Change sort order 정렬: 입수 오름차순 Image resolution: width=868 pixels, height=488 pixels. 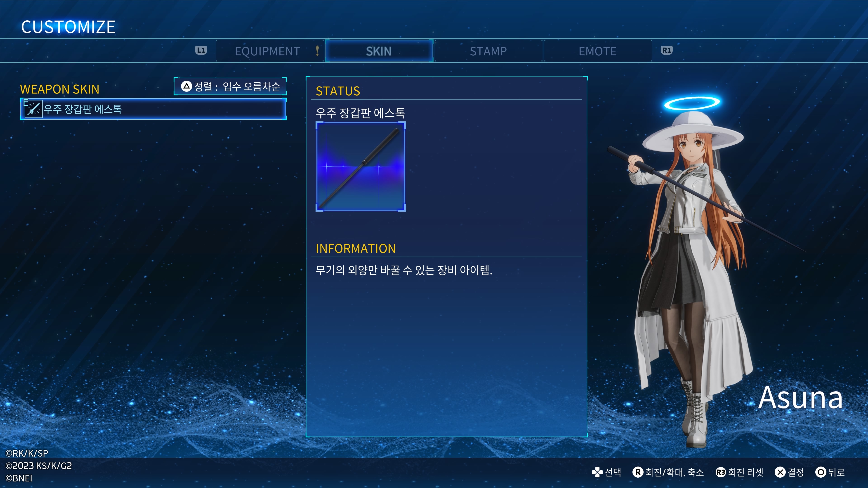(x=230, y=87)
